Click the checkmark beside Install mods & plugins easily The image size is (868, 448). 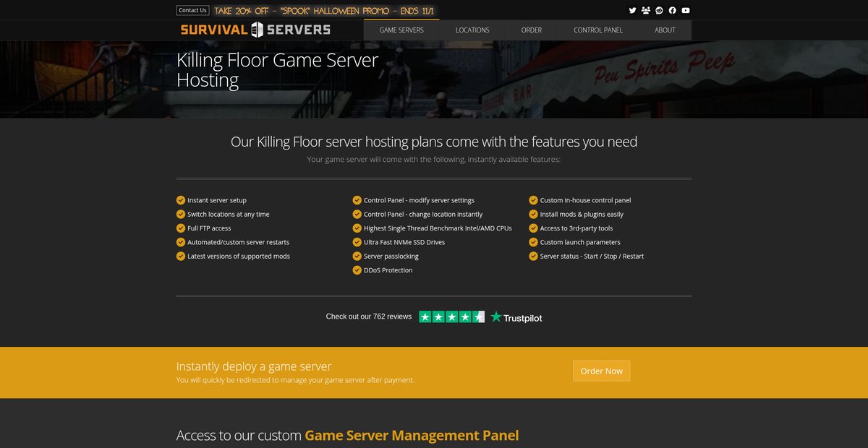coord(533,215)
